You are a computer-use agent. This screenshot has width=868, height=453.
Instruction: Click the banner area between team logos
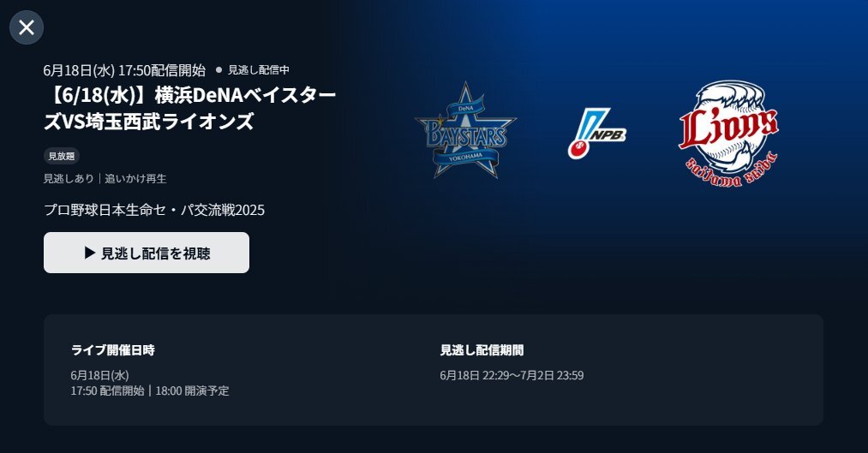[x=542, y=133]
